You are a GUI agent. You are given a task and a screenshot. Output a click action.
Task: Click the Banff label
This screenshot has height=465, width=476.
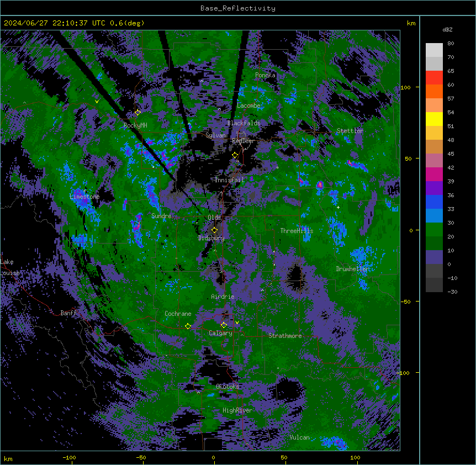pyautogui.click(x=68, y=313)
